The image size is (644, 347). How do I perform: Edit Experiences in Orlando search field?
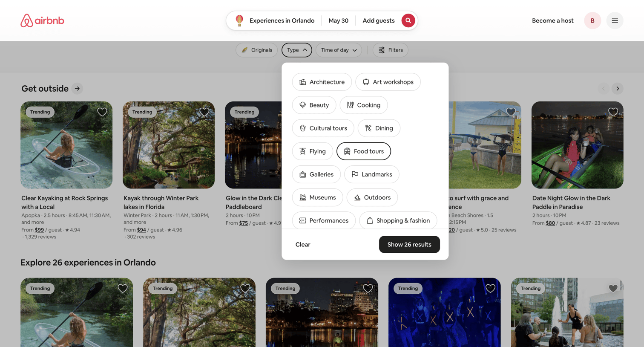click(x=282, y=20)
